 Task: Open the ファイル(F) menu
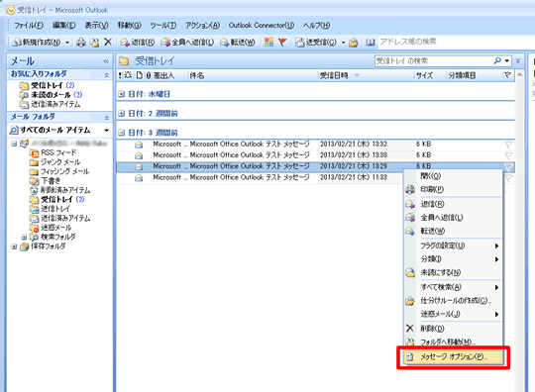coord(29,25)
